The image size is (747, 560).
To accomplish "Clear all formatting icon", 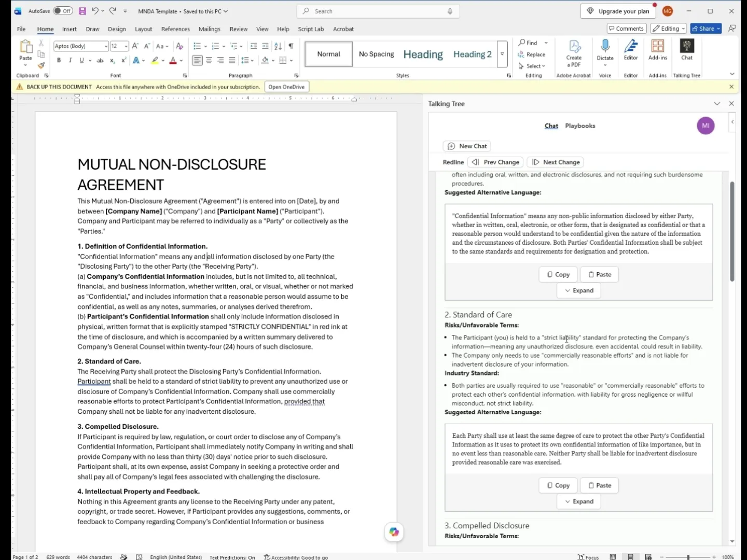I will (179, 46).
